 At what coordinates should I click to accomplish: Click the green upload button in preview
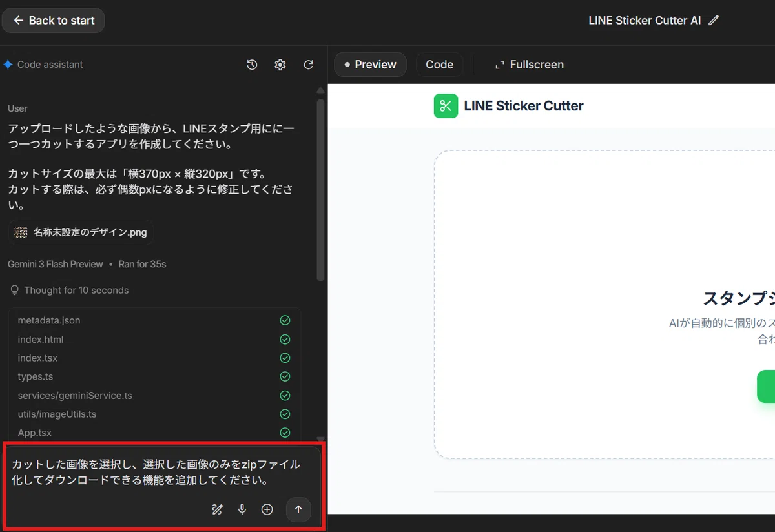[x=766, y=387]
